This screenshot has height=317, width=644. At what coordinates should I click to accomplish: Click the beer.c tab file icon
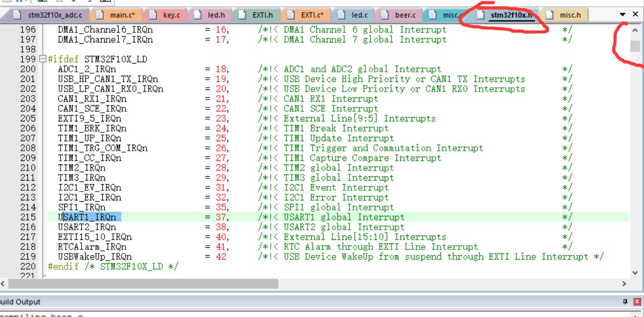click(x=386, y=15)
